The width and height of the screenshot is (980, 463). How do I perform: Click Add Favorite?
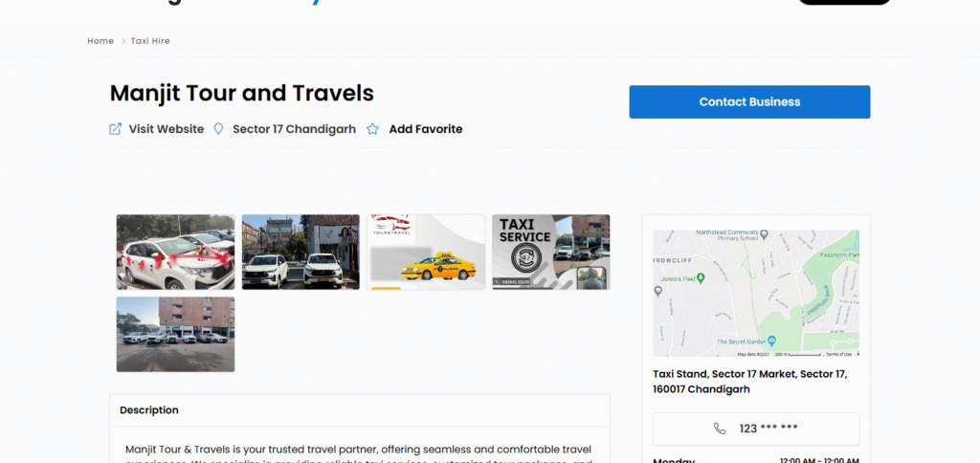(x=426, y=129)
